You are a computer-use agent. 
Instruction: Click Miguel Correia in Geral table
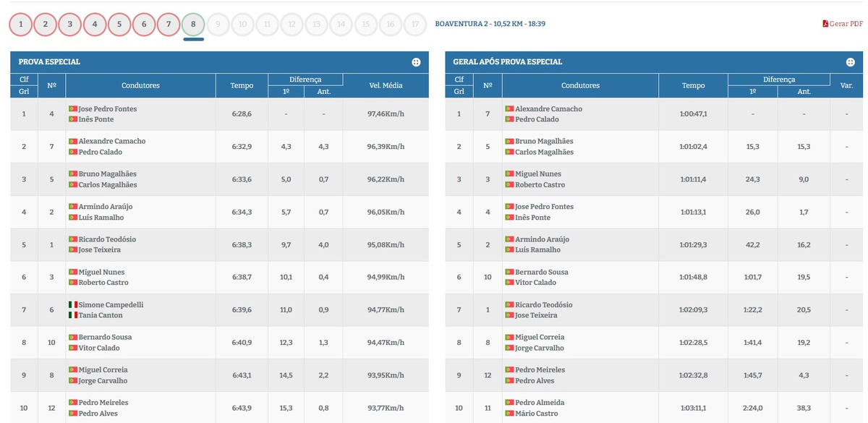(x=540, y=337)
